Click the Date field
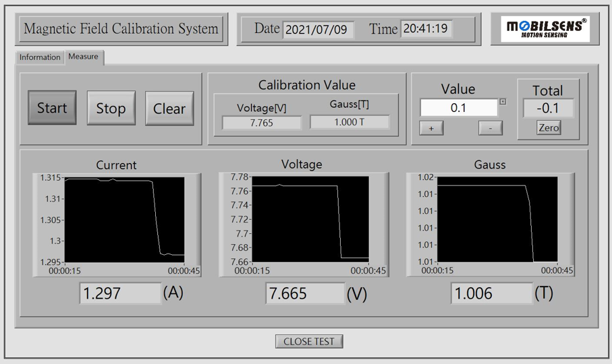The height and width of the screenshot is (364, 612). pos(317,30)
